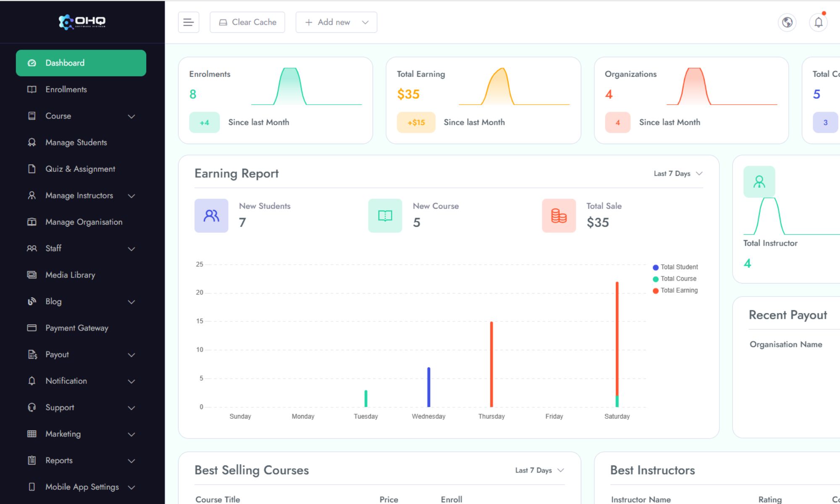Toggle Total Course legend entry
840x504 pixels.
click(675, 279)
